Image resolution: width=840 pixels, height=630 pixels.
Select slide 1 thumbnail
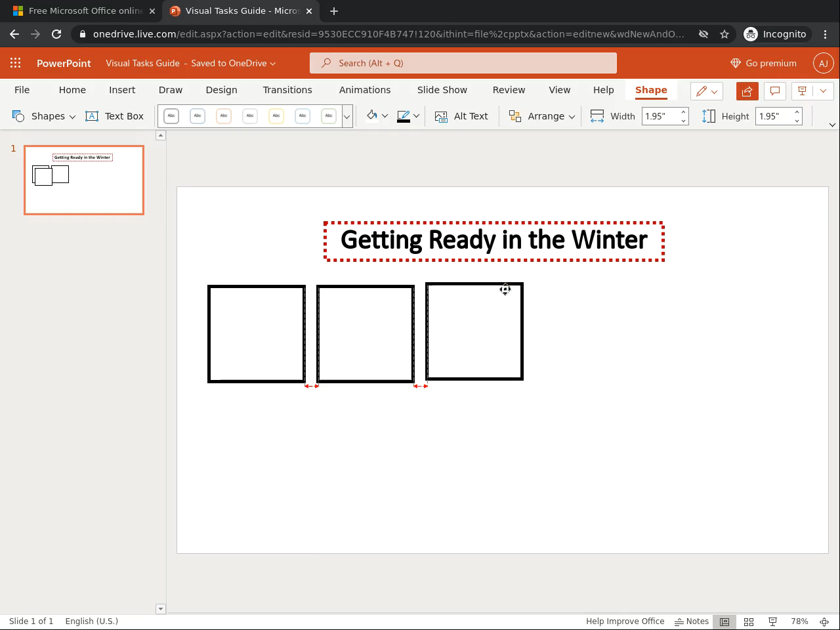[x=84, y=180]
